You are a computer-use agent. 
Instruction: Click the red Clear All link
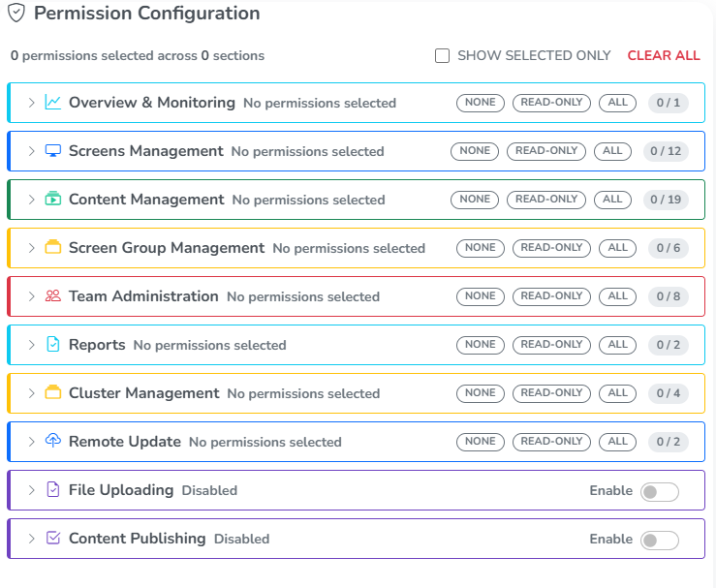coord(664,55)
